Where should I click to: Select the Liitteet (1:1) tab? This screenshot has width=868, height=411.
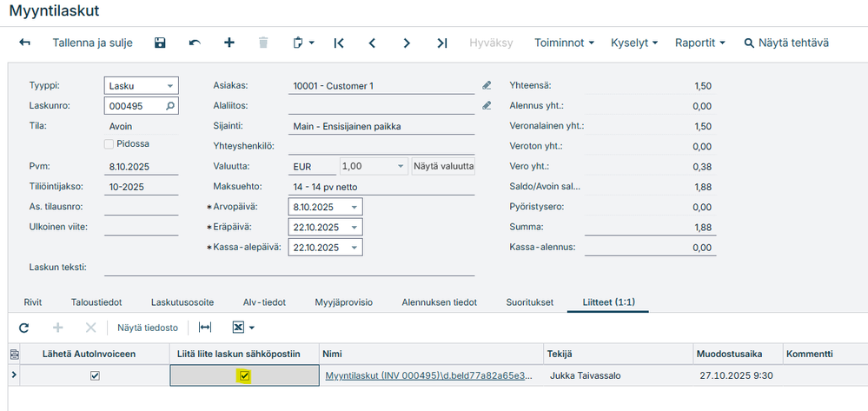(x=608, y=302)
